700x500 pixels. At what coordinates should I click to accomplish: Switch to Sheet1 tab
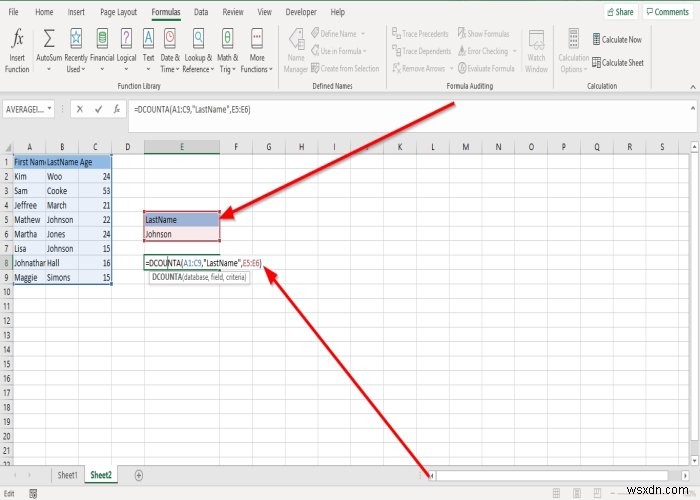point(67,475)
